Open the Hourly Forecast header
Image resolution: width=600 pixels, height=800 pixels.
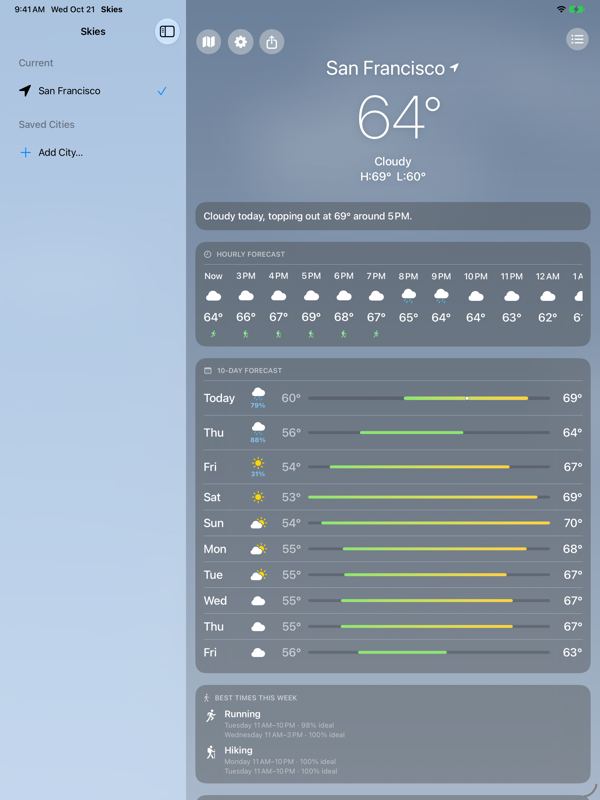click(x=250, y=254)
